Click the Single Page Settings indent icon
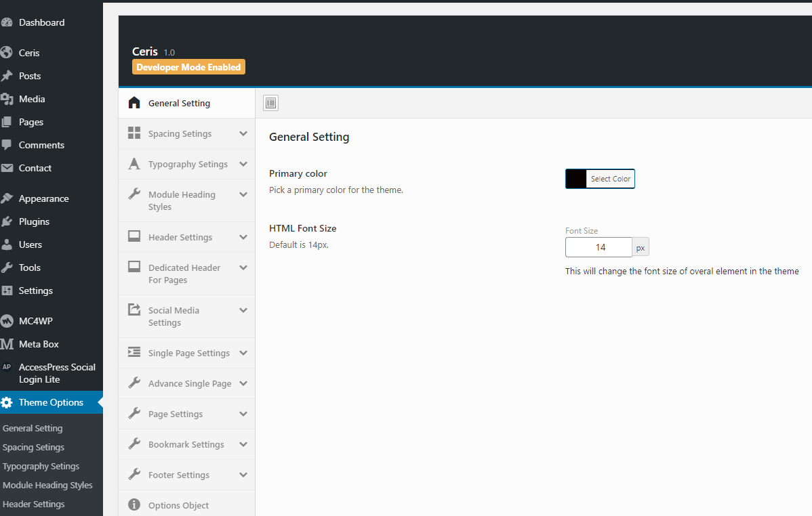Viewport: 812px width, 516px height. (x=134, y=352)
